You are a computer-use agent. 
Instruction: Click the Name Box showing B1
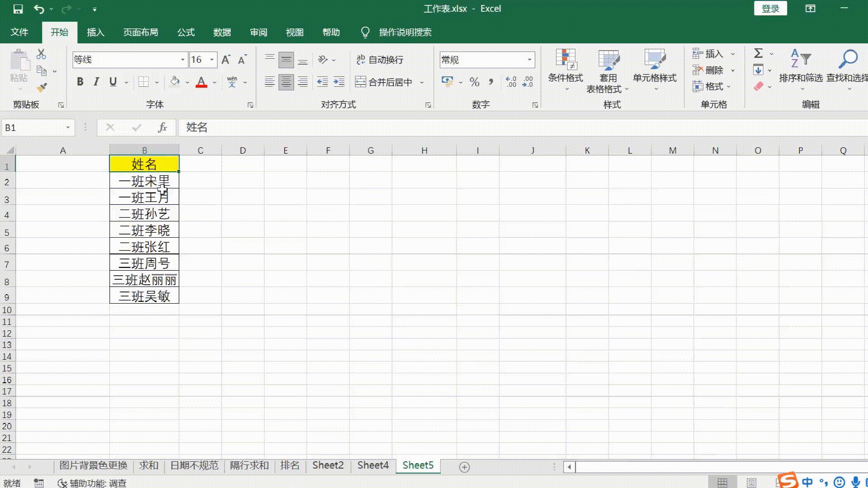point(32,128)
